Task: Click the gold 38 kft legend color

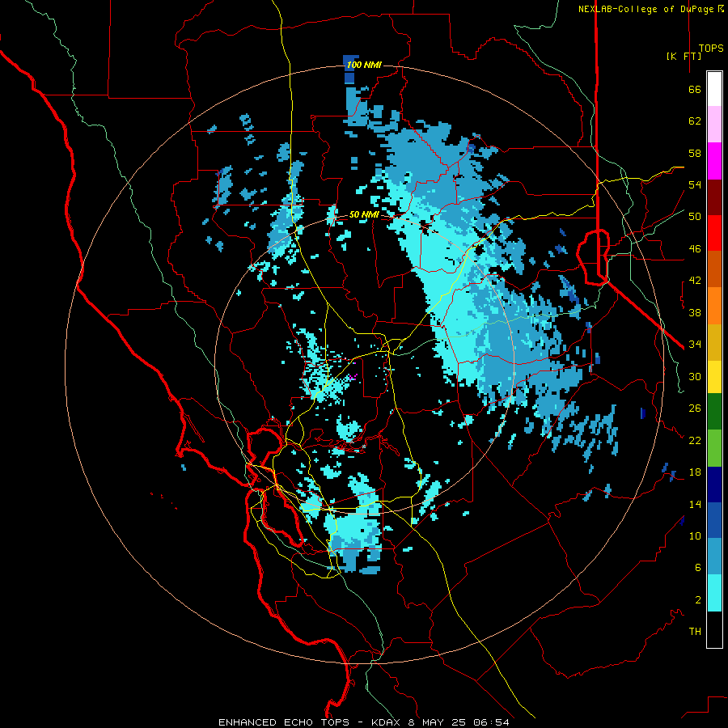Action: (x=714, y=342)
